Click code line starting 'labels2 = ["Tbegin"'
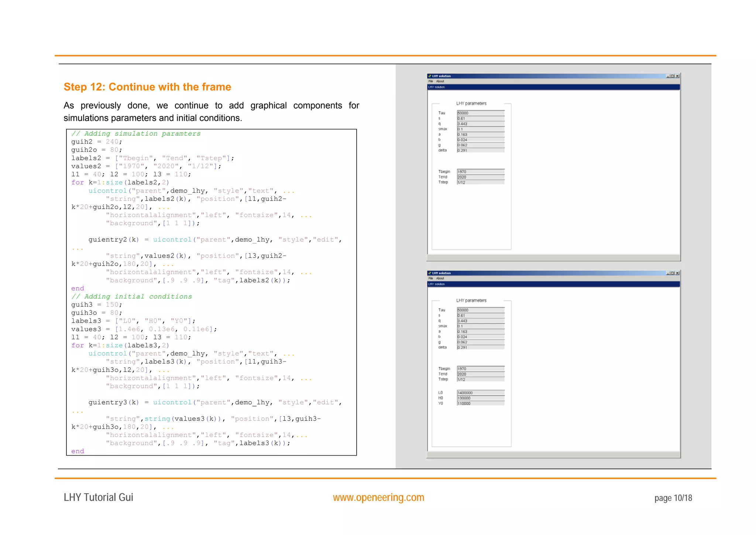The image size is (756, 535). tap(153, 158)
